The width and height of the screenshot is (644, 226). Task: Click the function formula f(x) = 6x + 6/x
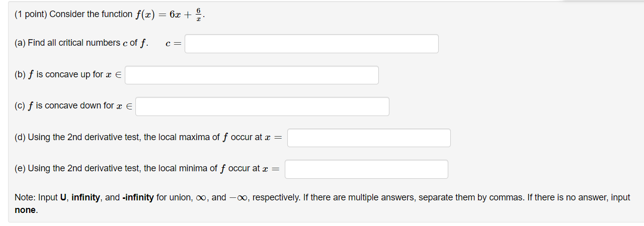pyautogui.click(x=170, y=15)
